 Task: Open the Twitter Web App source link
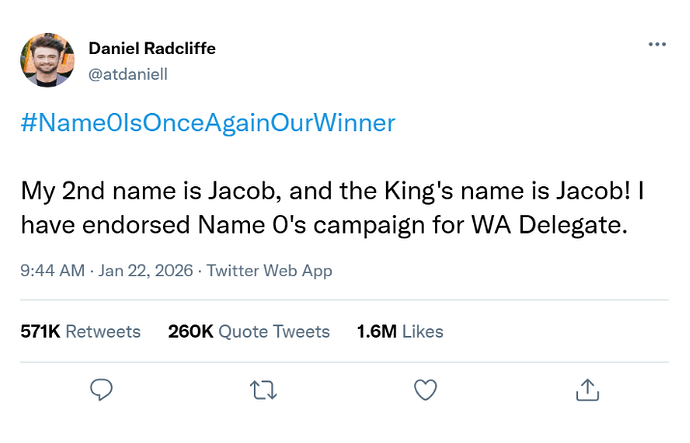pyautogui.click(x=269, y=271)
